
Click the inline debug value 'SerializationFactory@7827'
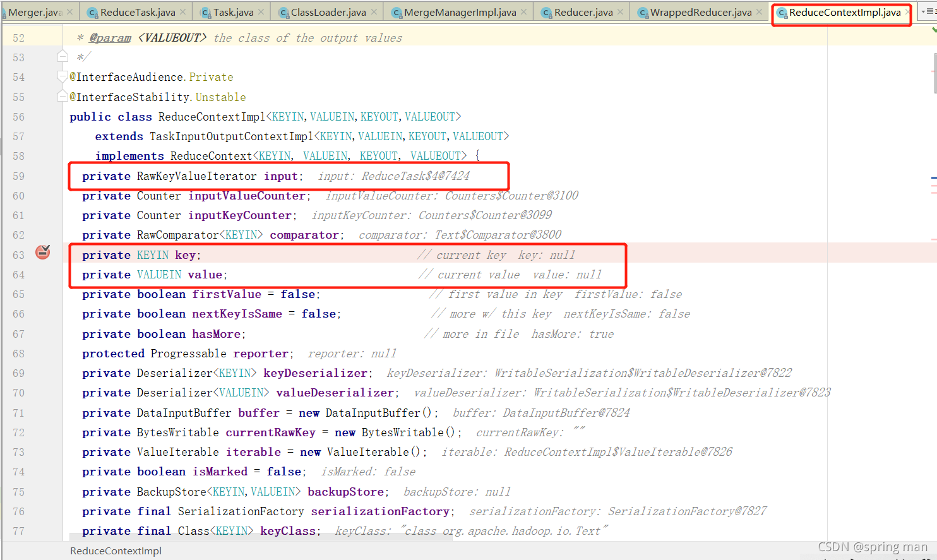(x=687, y=511)
